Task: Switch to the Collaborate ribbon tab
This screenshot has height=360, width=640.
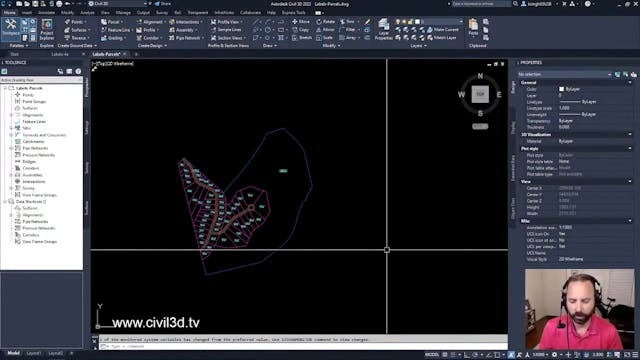Action: tap(250, 13)
